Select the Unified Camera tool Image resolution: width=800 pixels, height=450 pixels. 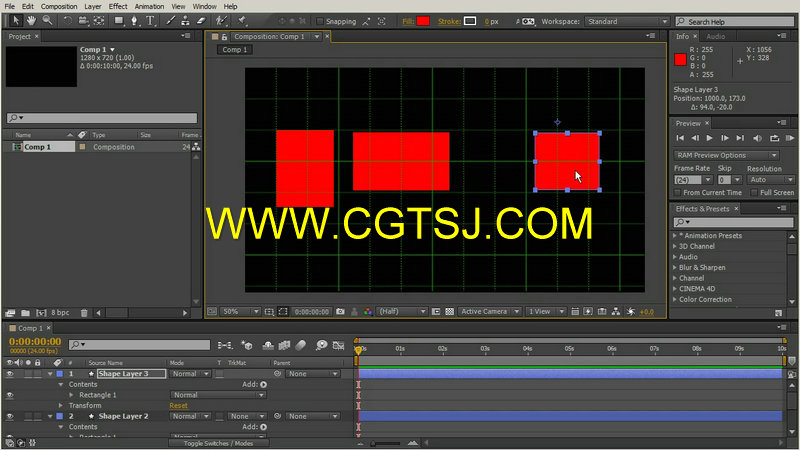click(83, 21)
